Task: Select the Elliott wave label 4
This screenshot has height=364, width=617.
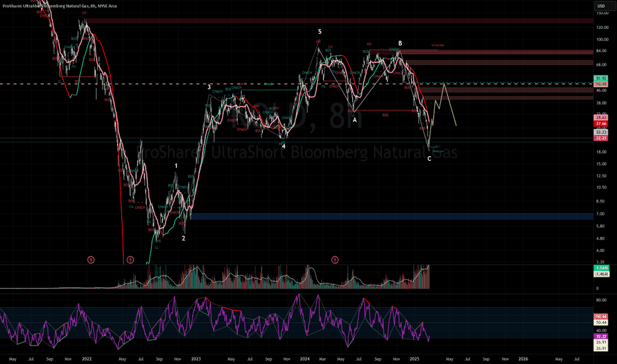Action: (x=283, y=146)
